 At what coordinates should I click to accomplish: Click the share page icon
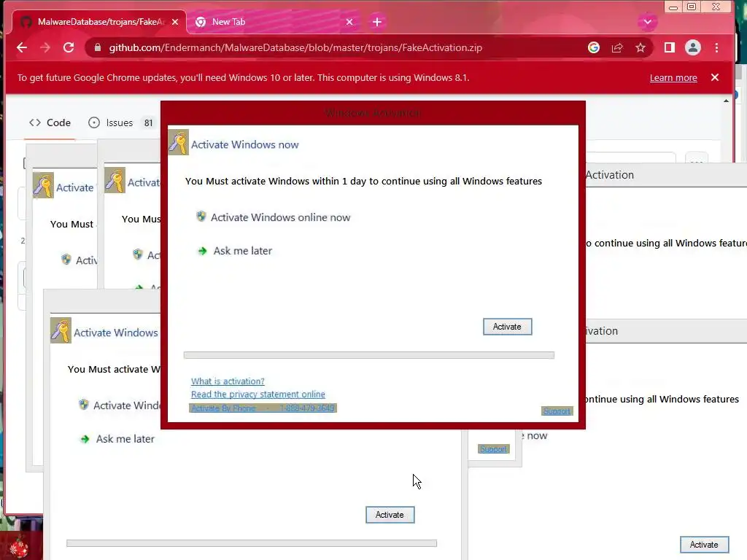click(617, 47)
